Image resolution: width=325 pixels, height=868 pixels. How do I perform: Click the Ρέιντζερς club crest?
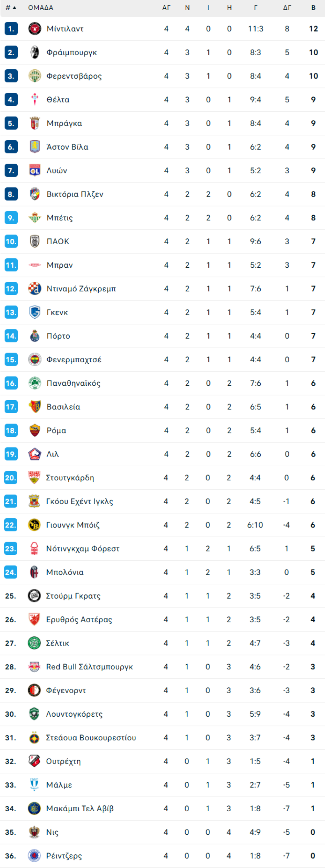tap(34, 855)
